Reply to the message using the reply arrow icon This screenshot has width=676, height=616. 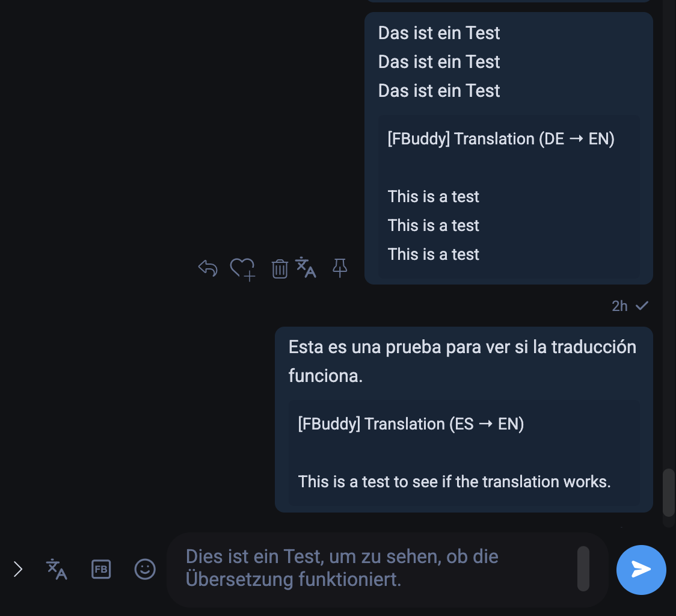pyautogui.click(x=207, y=268)
